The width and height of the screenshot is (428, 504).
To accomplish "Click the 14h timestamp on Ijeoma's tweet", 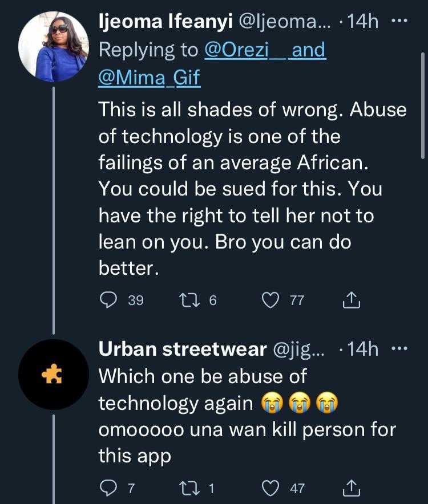I will coord(363,22).
